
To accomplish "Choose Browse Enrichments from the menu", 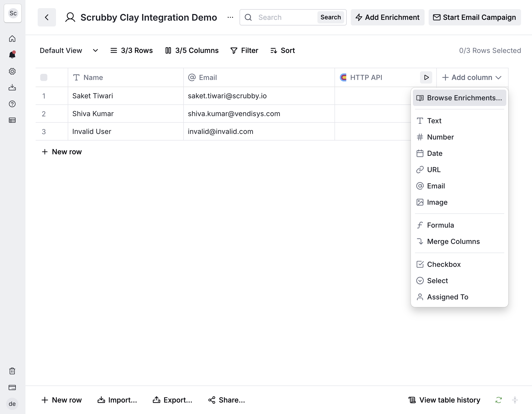I will click(x=459, y=98).
